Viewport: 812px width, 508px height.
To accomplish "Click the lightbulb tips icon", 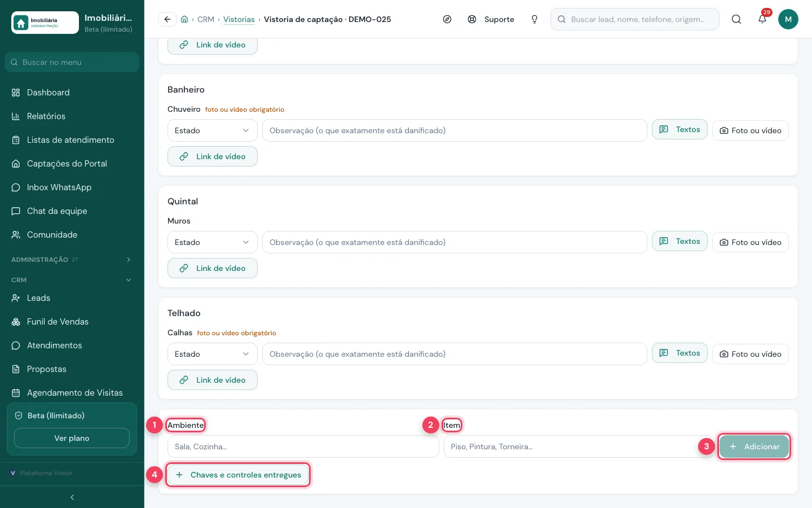I will click(535, 19).
